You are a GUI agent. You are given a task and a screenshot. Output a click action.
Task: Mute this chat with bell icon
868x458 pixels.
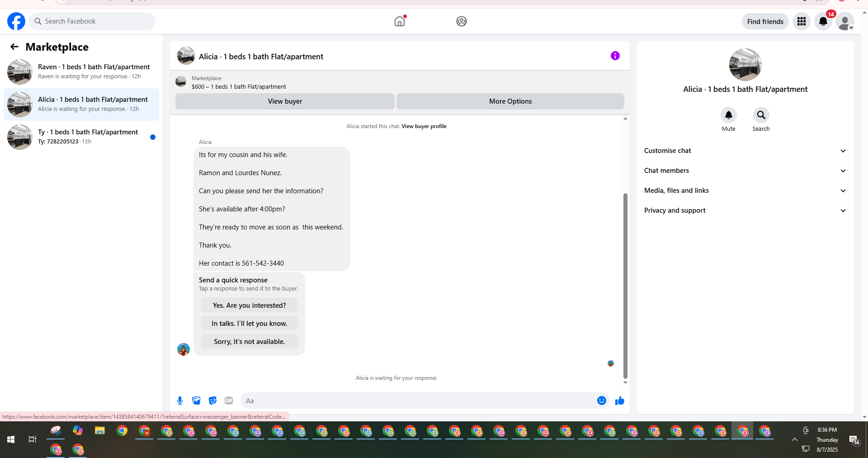coord(728,115)
